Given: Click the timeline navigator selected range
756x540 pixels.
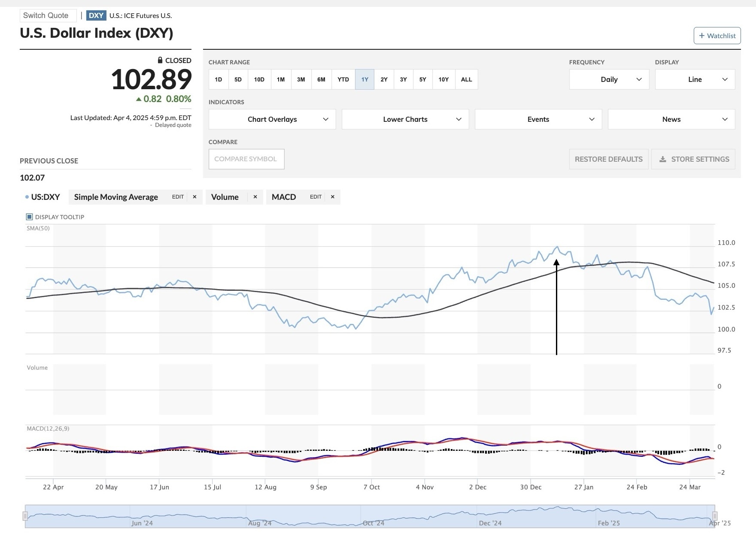Looking at the screenshot, I should point(370,516).
